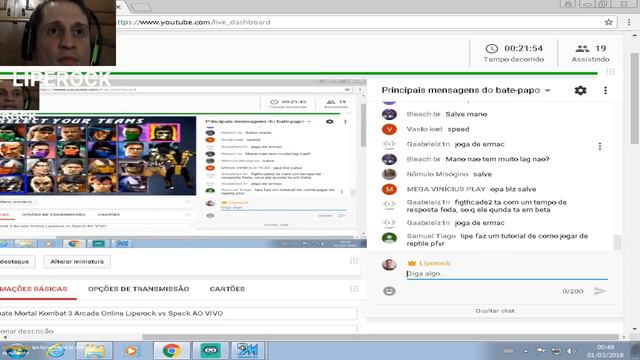This screenshot has width=640, height=360.
Task: Expand Principais mensagens do bate-papo dropdown
Action: tap(548, 90)
